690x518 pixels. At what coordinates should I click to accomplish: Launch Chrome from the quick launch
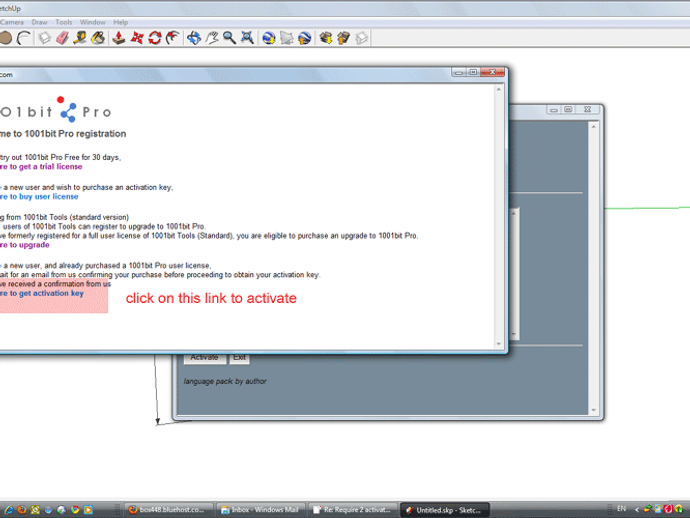pos(75,510)
